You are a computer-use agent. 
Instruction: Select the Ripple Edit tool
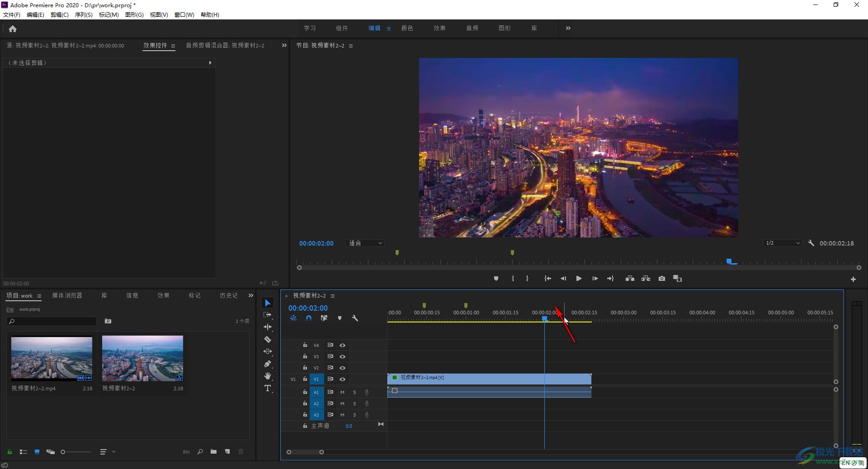[x=268, y=327]
